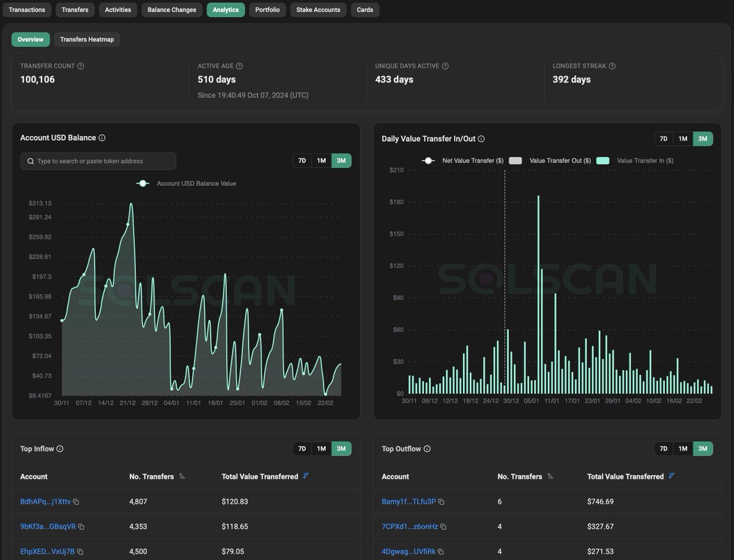Viewport: 734px width, 560px height.
Task: Click the search magnifier in token search box
Action: point(30,161)
